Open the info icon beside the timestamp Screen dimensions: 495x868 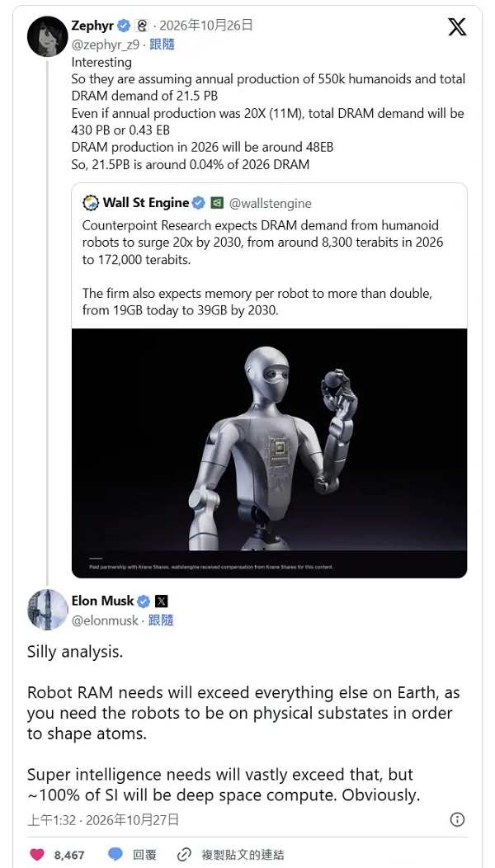[x=457, y=820]
